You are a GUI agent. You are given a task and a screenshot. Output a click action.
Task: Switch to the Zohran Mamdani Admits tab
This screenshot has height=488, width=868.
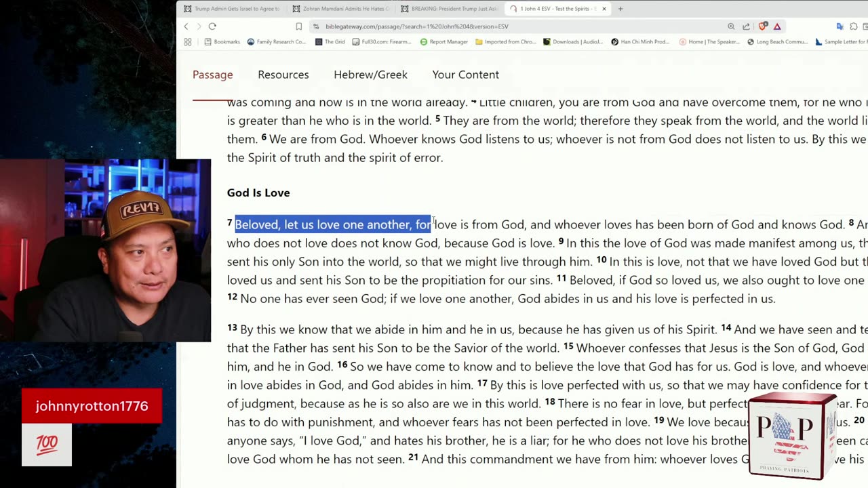click(342, 9)
